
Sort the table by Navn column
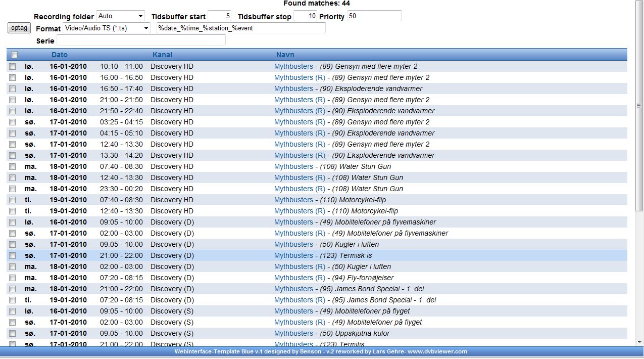(x=285, y=55)
